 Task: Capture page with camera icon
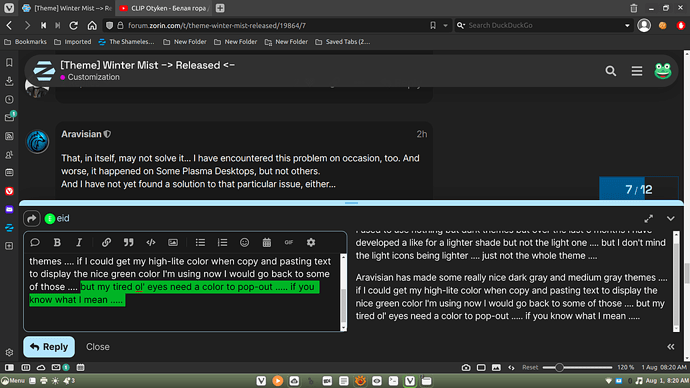(x=466, y=367)
